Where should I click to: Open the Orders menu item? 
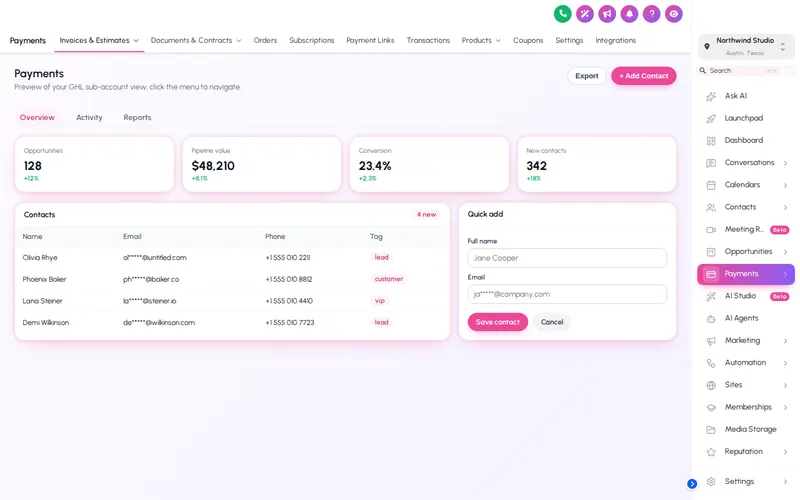tap(265, 40)
